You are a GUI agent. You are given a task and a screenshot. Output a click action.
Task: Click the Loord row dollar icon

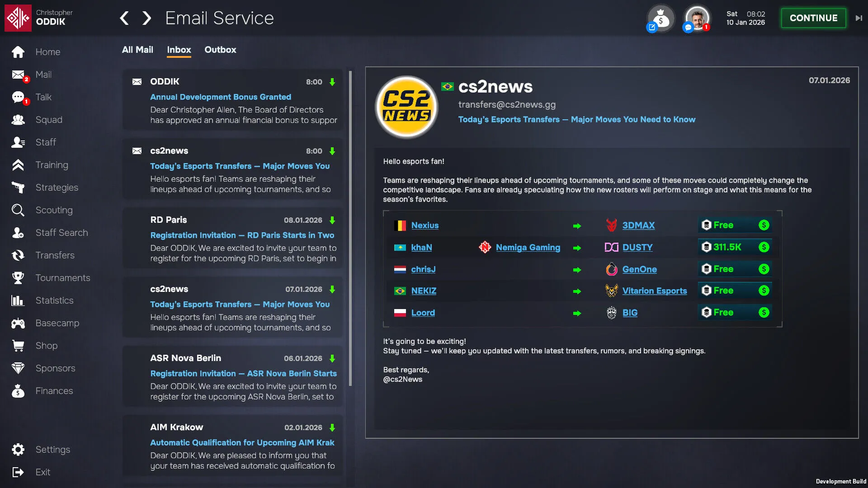[x=764, y=312]
